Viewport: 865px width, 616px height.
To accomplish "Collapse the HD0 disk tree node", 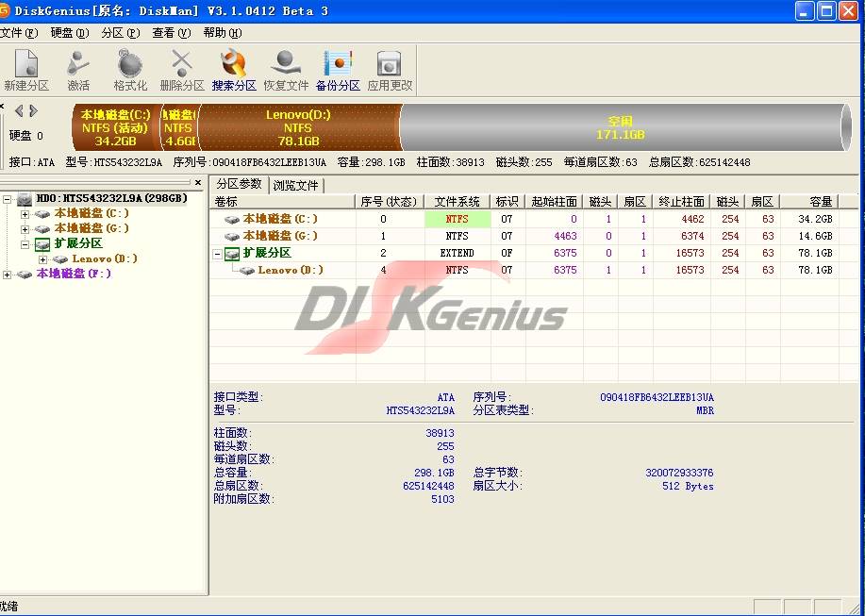I will click(x=8, y=199).
